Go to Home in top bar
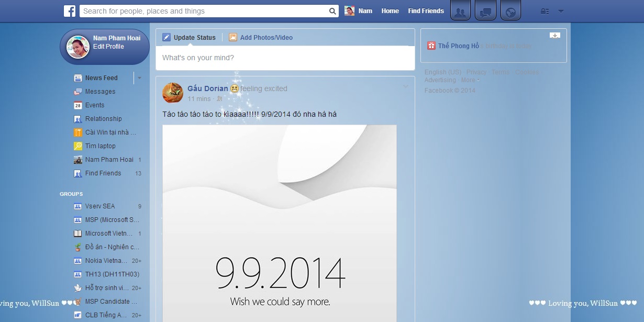This screenshot has height=322, width=644. 390,11
